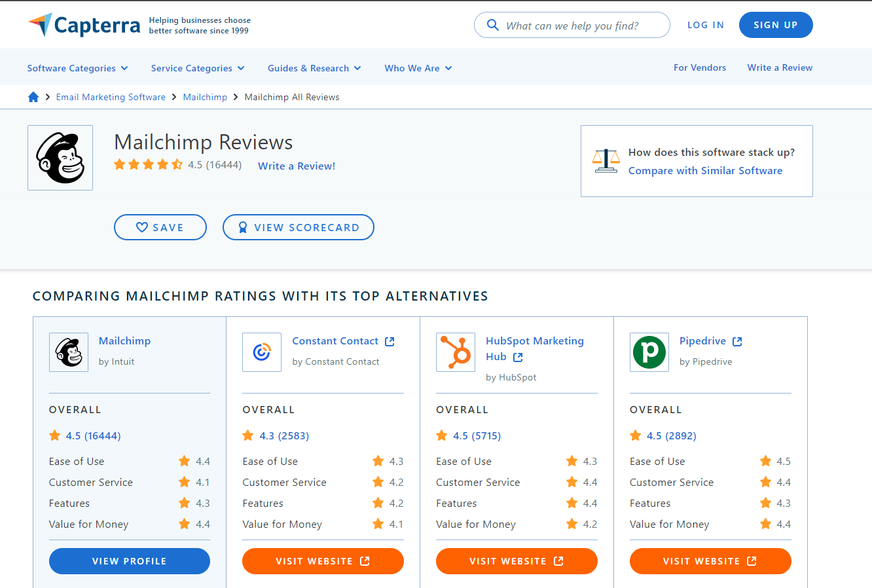Expand the Service Categories menu

pyautogui.click(x=198, y=68)
